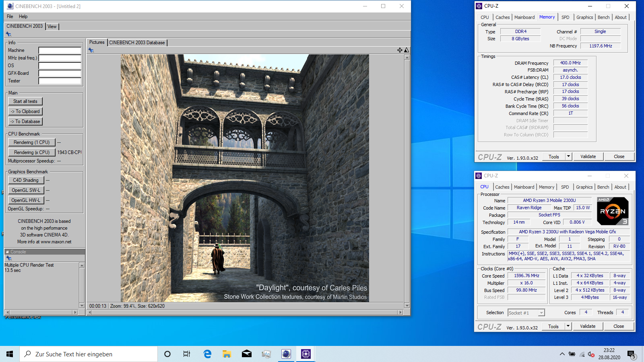Screen dimensions: 644x362
Task: Click the pin icon below the CINEBENCH 2003 tab
Action: point(8,34)
